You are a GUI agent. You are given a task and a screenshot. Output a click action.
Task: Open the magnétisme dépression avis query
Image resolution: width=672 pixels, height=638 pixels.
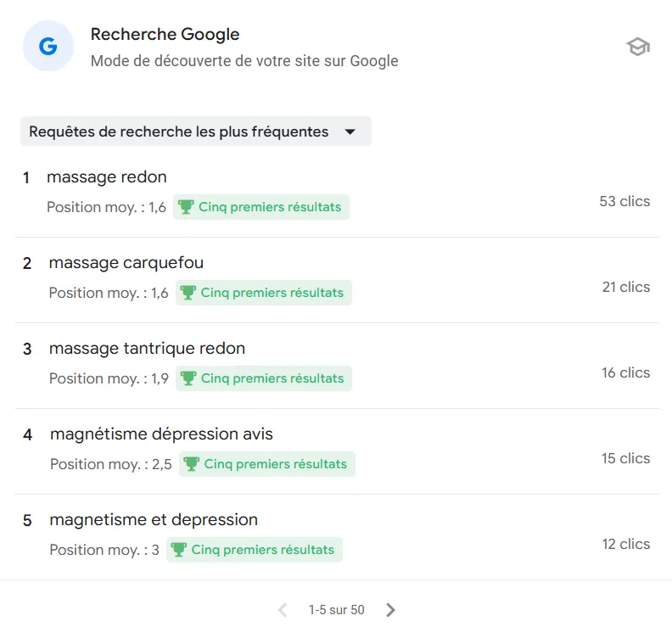[161, 434]
